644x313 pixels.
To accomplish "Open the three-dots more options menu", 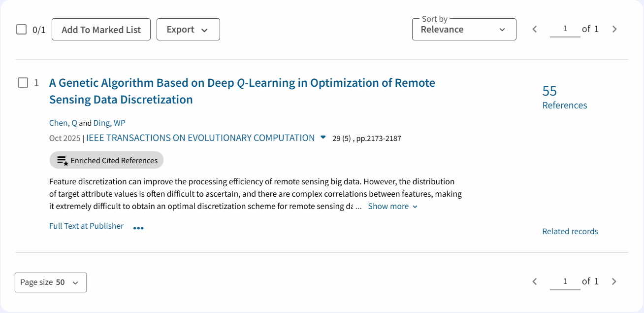I will [138, 228].
